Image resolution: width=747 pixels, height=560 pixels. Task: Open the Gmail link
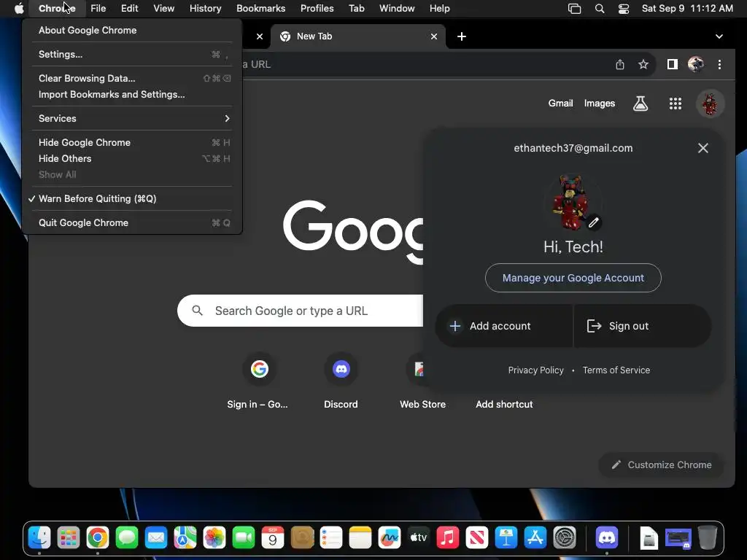[560, 104]
